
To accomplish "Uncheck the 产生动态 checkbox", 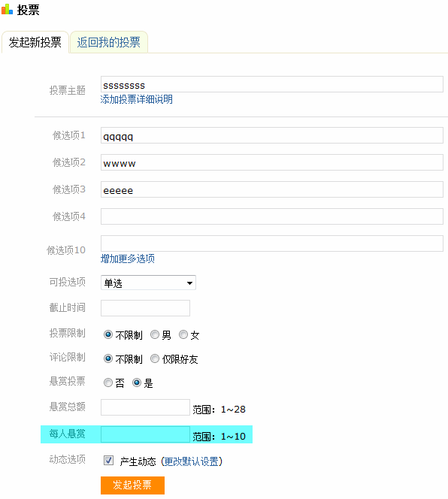I will (108, 460).
